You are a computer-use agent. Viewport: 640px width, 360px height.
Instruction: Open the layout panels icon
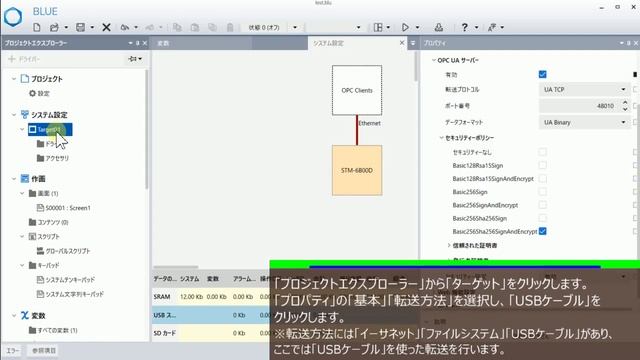[x=378, y=27]
